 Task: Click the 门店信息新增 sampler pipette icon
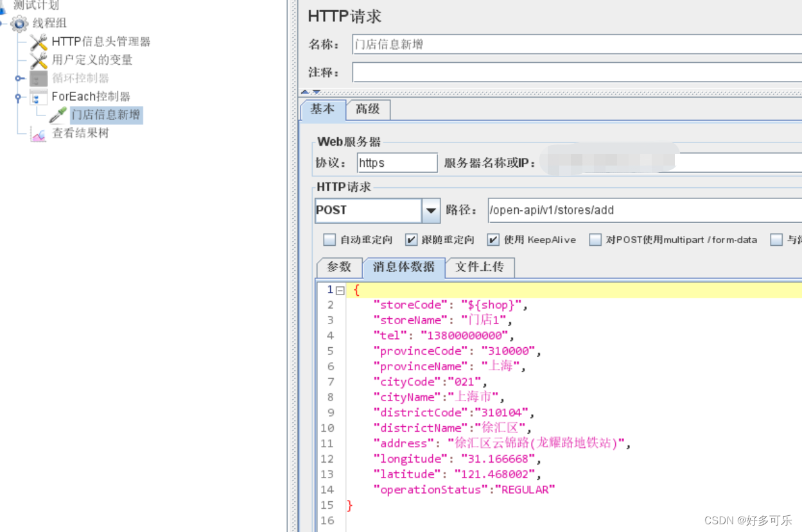pos(58,115)
